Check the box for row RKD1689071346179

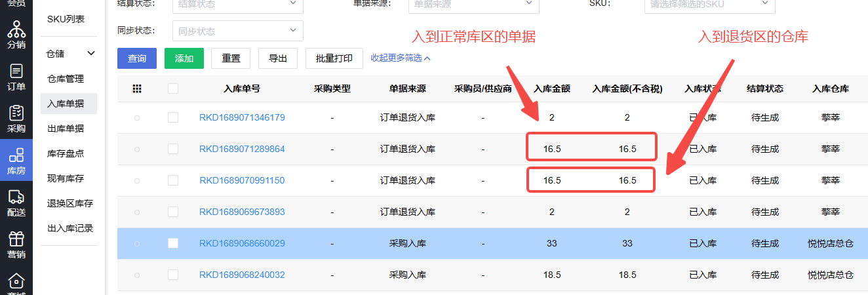173,117
